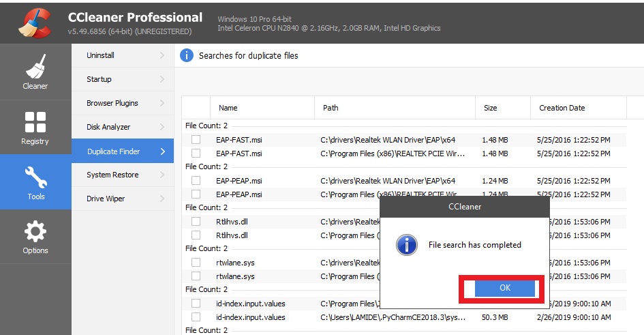
Task: Select the 2/26/2019 9:00:10 AM date in the LAMIDE row
Action: (573, 317)
